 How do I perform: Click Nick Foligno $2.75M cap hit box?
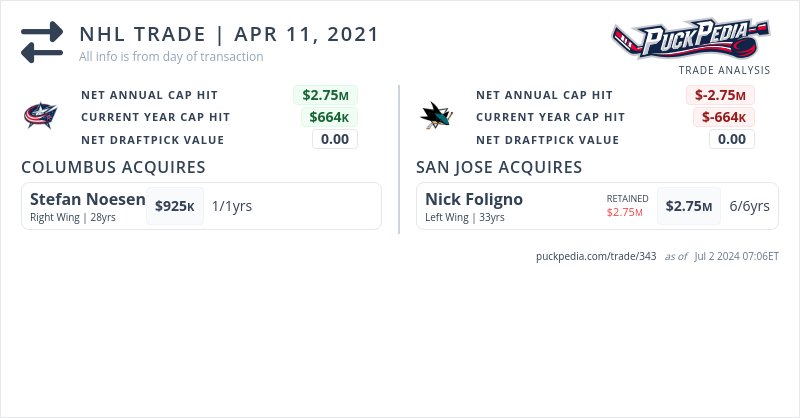pyautogui.click(x=689, y=206)
